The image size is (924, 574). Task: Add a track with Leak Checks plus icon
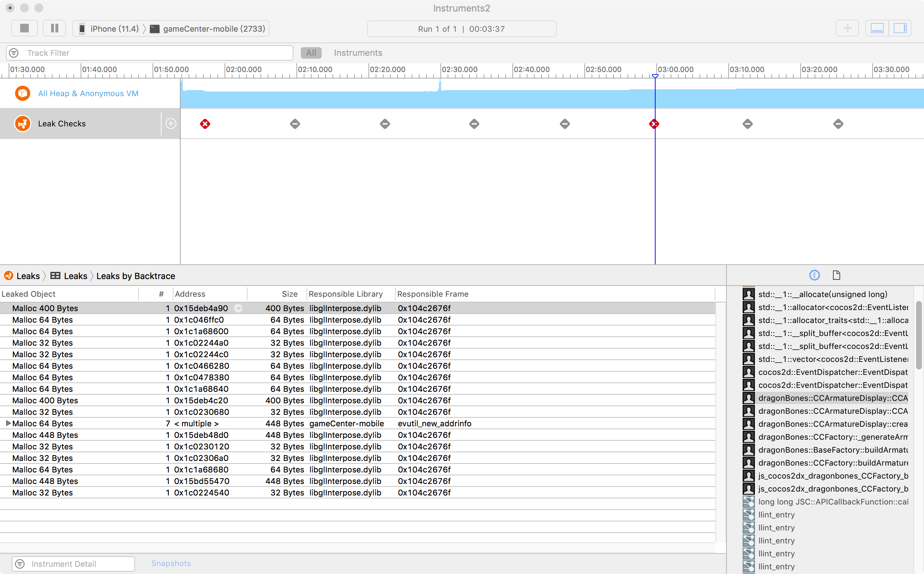[x=171, y=124]
